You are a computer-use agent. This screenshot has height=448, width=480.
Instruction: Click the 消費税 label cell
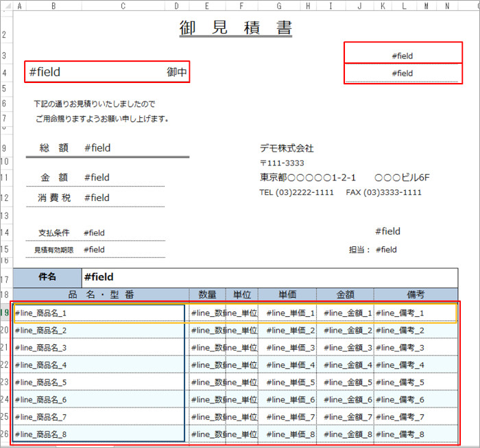(54, 198)
